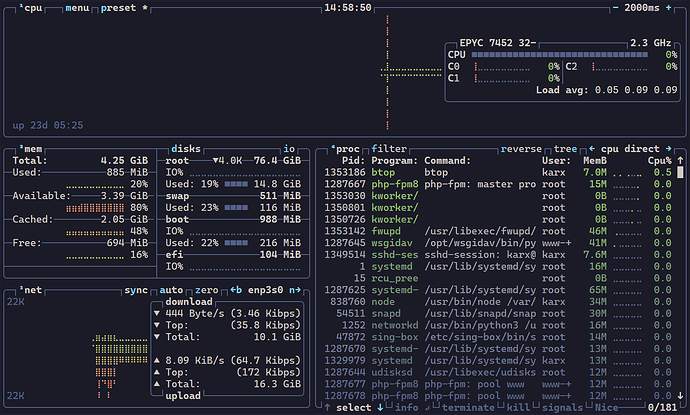Click process list scroll up arrow

coord(680,161)
